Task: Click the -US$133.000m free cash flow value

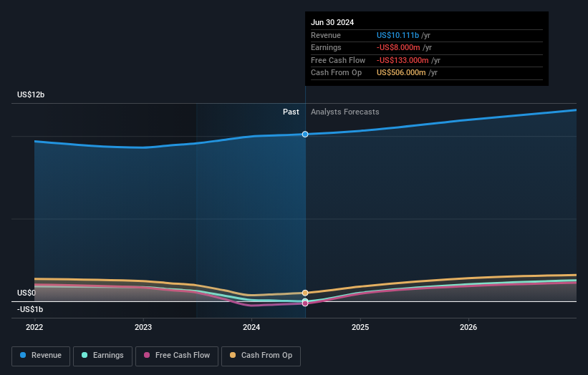Action: click(403, 60)
